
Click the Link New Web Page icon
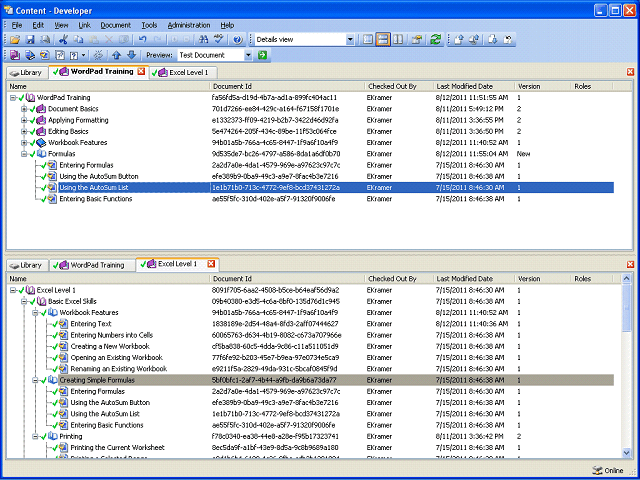60,55
